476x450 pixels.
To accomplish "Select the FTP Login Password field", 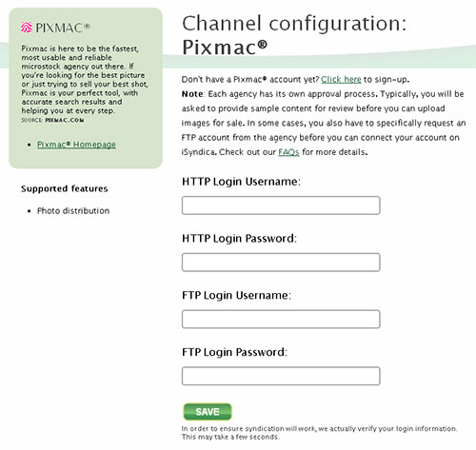I will point(281,376).
